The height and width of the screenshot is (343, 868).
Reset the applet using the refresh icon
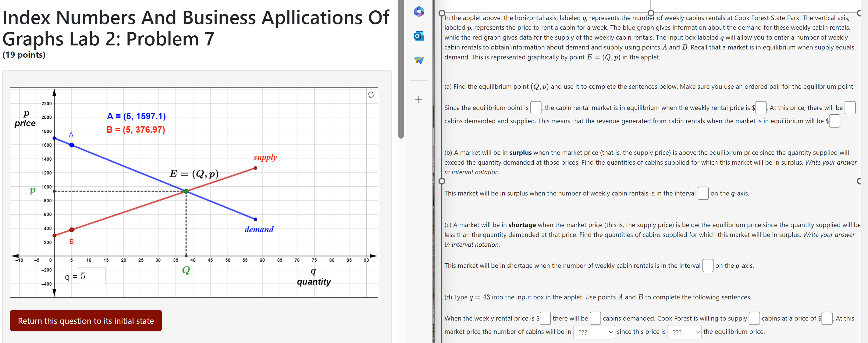[x=371, y=95]
